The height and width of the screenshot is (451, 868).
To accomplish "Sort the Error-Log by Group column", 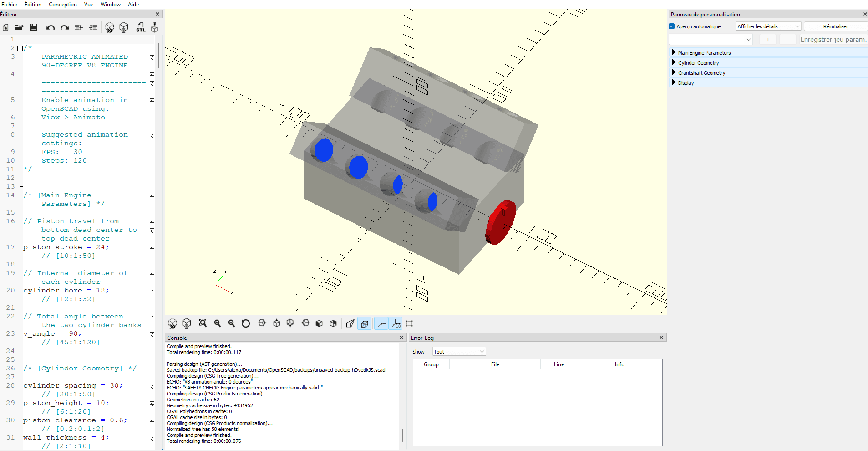I will (431, 364).
